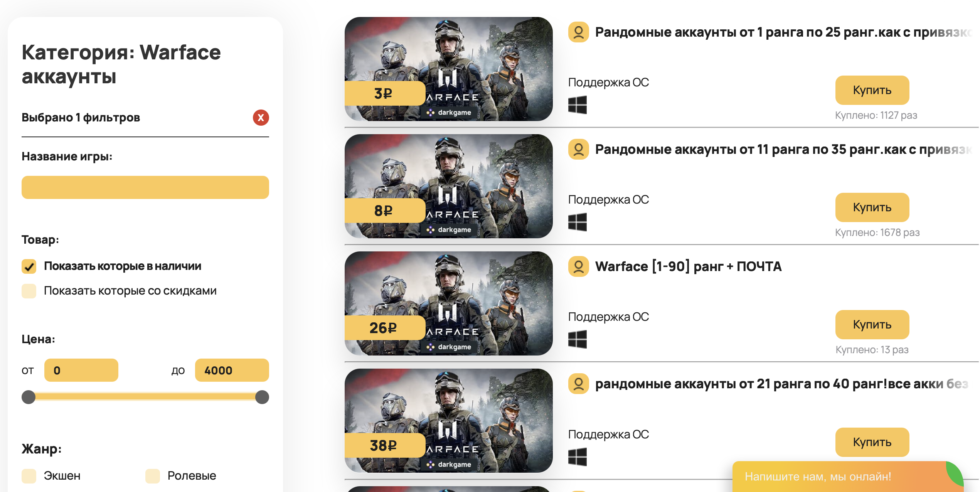
Task: Click the account icon beside 21–40 rank listing
Action: click(578, 384)
